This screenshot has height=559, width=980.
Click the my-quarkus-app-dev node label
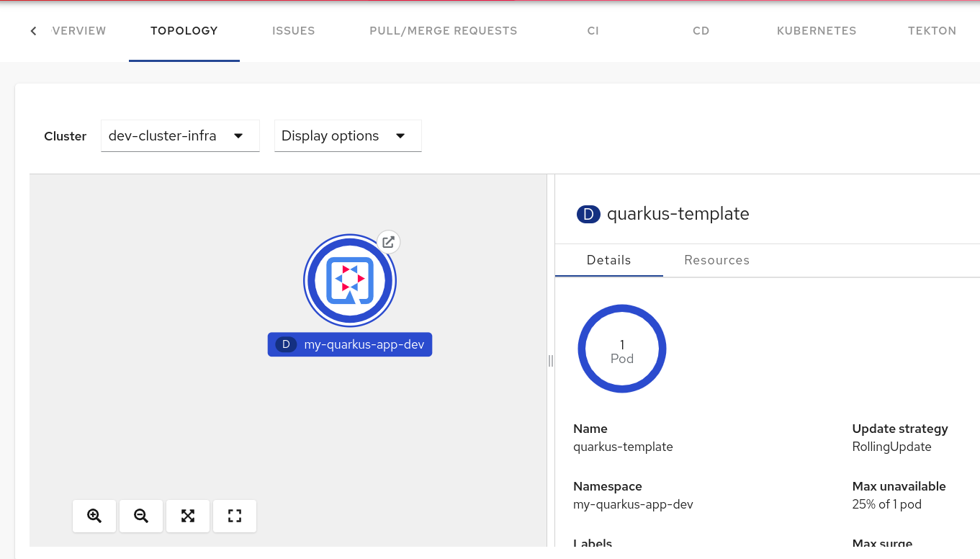(x=350, y=344)
